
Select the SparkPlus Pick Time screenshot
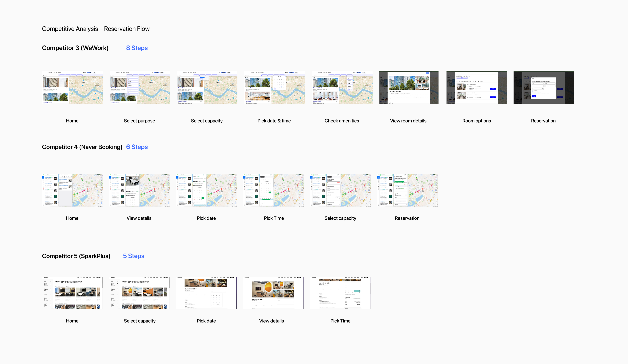click(x=340, y=293)
